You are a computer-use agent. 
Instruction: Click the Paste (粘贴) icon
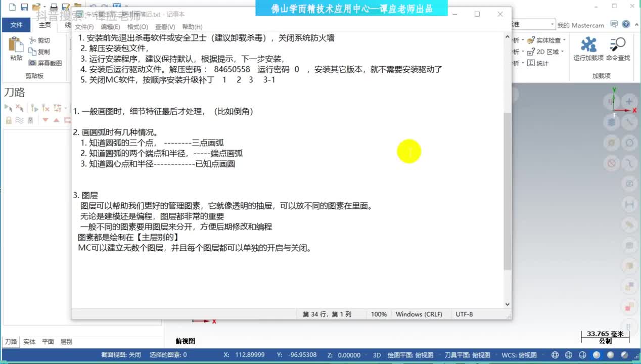[16, 45]
